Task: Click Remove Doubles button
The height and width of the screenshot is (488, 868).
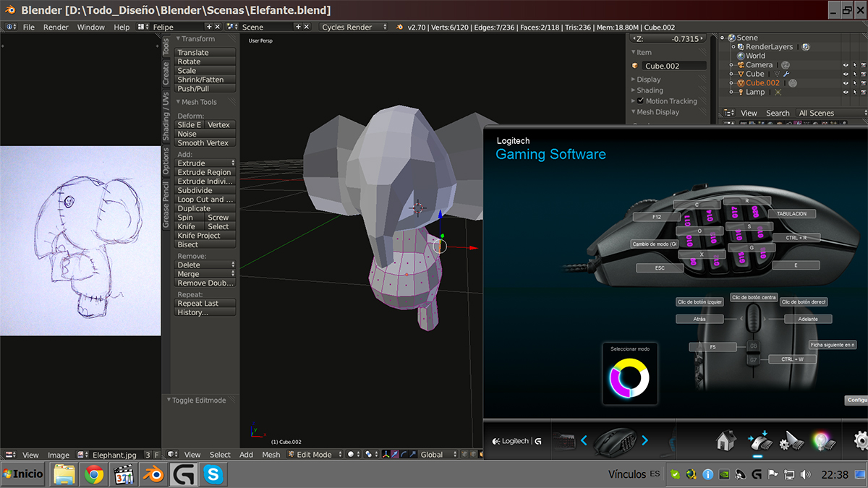Action: pyautogui.click(x=206, y=283)
